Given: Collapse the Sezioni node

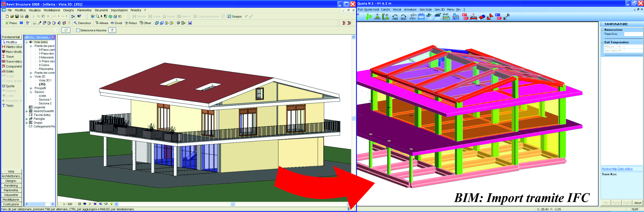Looking at the screenshot, I should click(x=31, y=92).
